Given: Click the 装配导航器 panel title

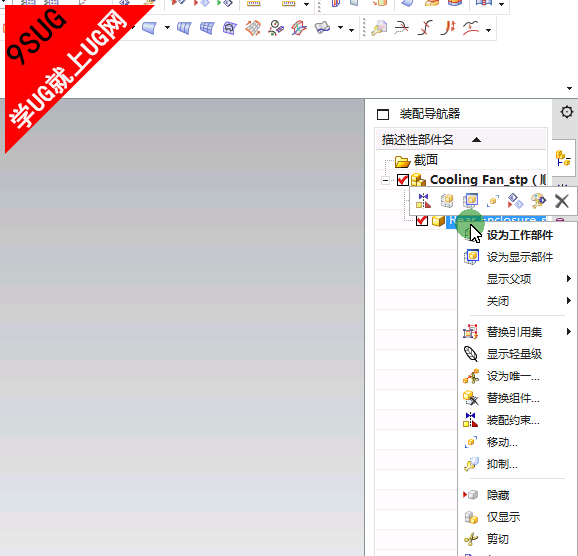Looking at the screenshot, I should 430,114.
